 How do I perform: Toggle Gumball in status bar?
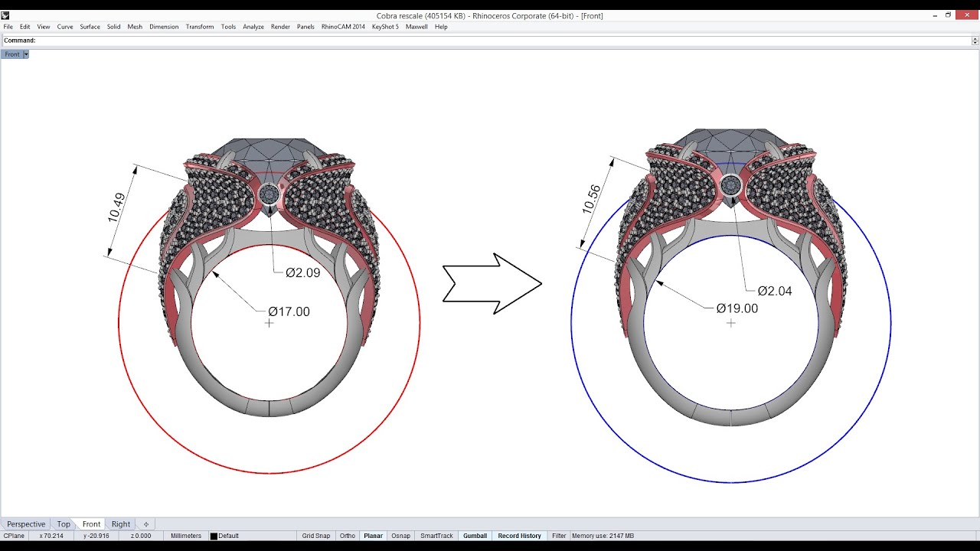(475, 536)
